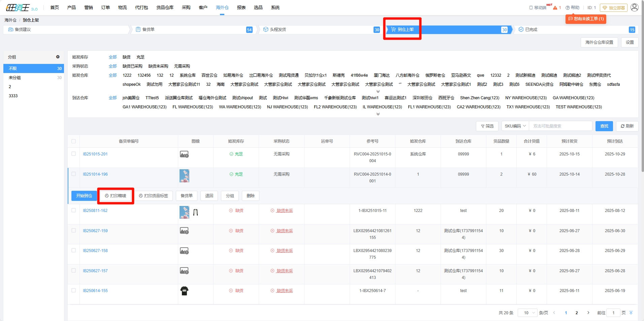This screenshot has height=321, width=644.
Task: Click the user avatar icon
Action: tap(634, 7)
